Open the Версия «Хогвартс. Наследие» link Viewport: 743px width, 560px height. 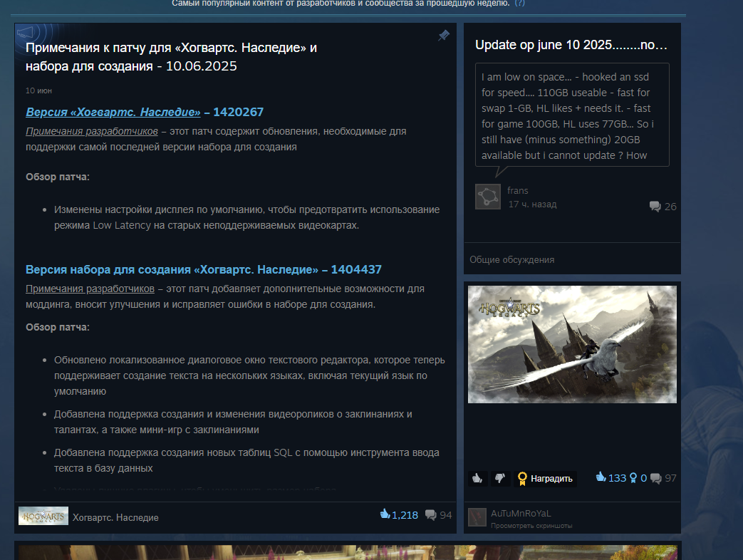tap(113, 113)
